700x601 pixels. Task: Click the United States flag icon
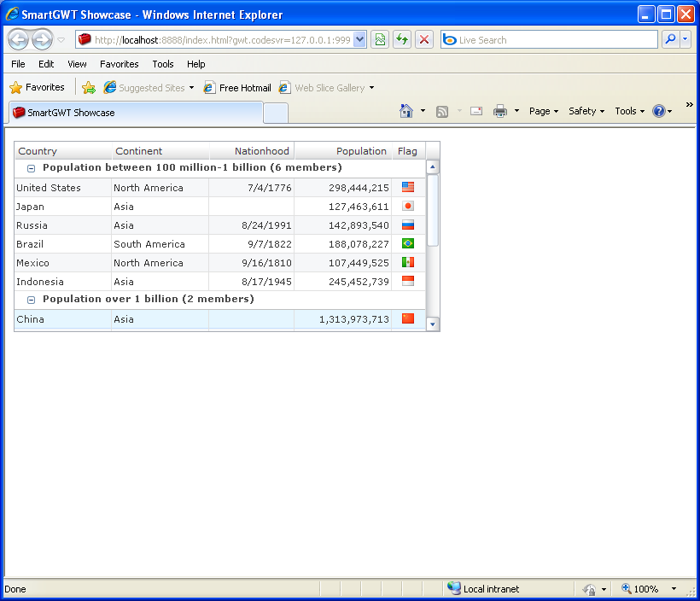point(408,187)
